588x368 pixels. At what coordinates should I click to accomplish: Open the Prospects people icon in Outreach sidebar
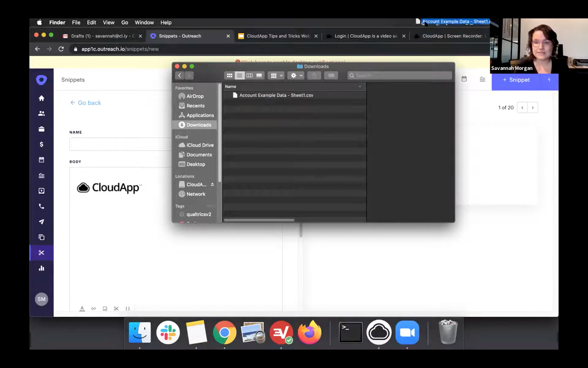pos(42,114)
